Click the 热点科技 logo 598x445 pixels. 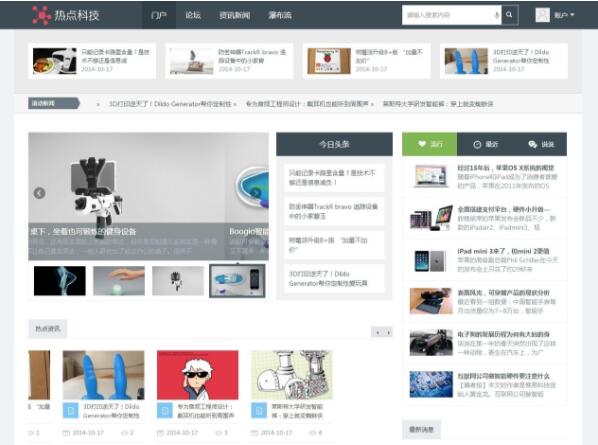66,15
